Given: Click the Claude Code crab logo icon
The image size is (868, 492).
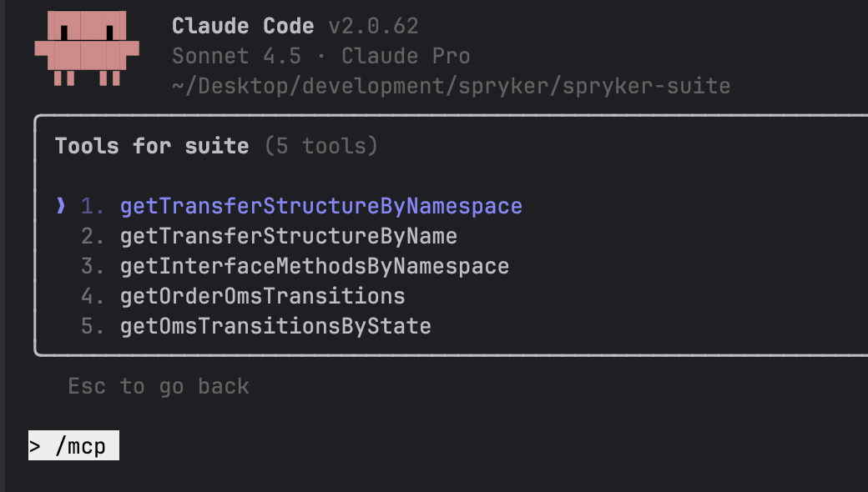Looking at the screenshot, I should point(85,48).
